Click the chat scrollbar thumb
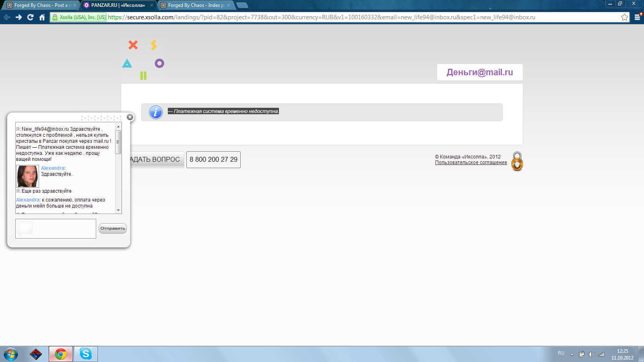Image resolution: width=644 pixels, height=362 pixels. [x=118, y=142]
